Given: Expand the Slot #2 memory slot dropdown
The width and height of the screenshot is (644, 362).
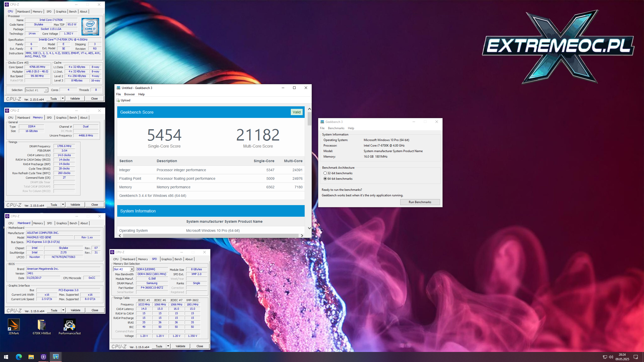Looking at the screenshot, I should click(x=132, y=269).
